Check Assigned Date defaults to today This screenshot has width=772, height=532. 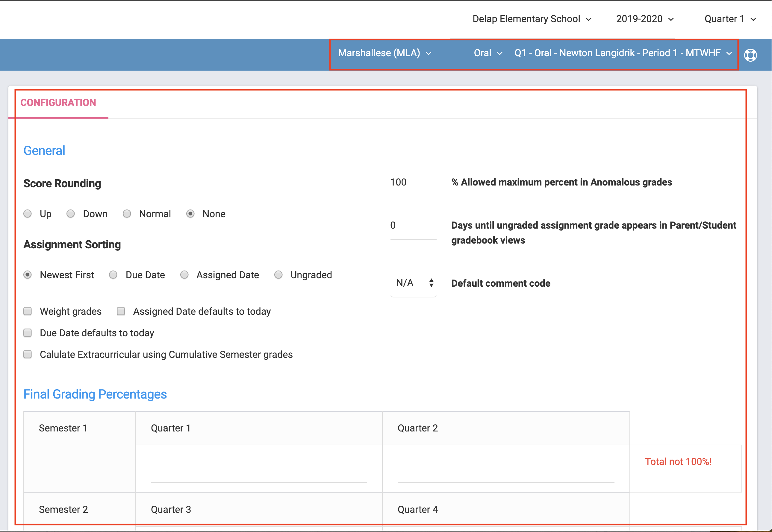pyautogui.click(x=121, y=311)
